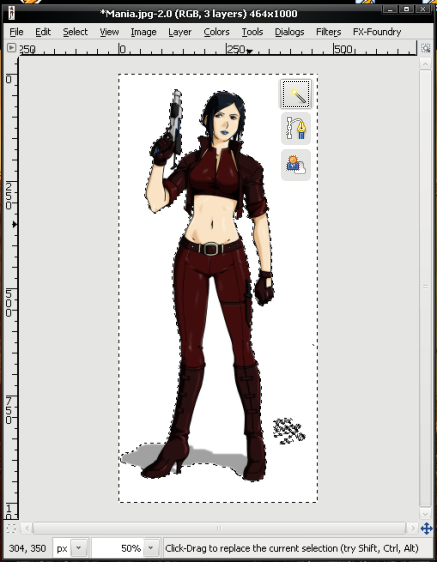Click the vertical scrollbar down arrow

click(x=426, y=514)
